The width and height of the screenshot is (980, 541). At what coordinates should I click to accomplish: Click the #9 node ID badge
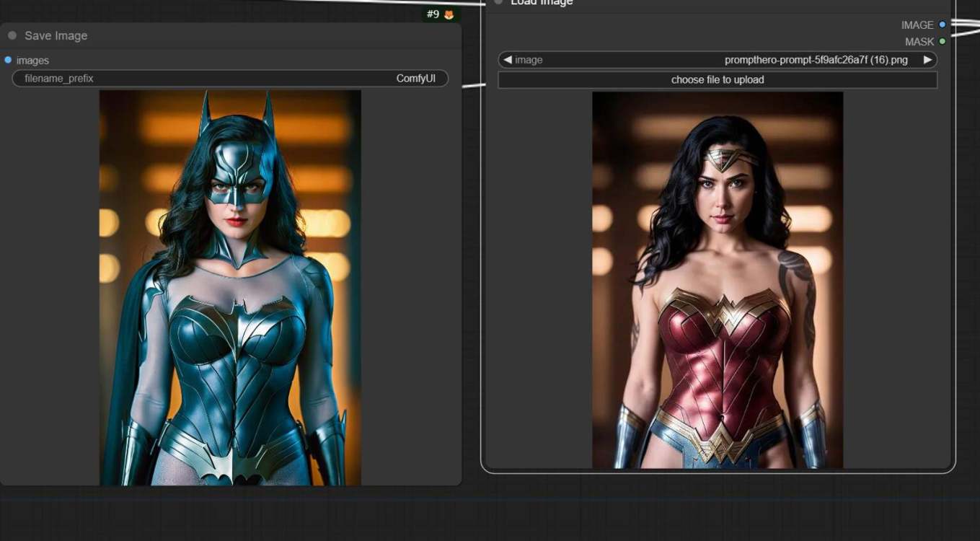(433, 14)
